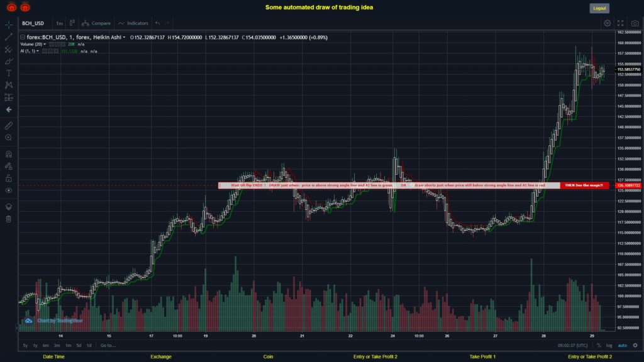Click the redo arrow

point(167,23)
